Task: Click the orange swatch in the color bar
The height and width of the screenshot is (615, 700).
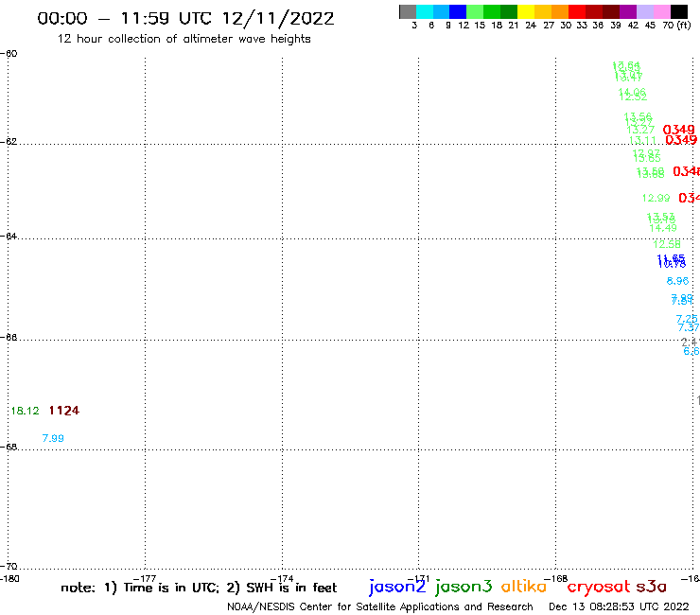Action: (x=560, y=11)
